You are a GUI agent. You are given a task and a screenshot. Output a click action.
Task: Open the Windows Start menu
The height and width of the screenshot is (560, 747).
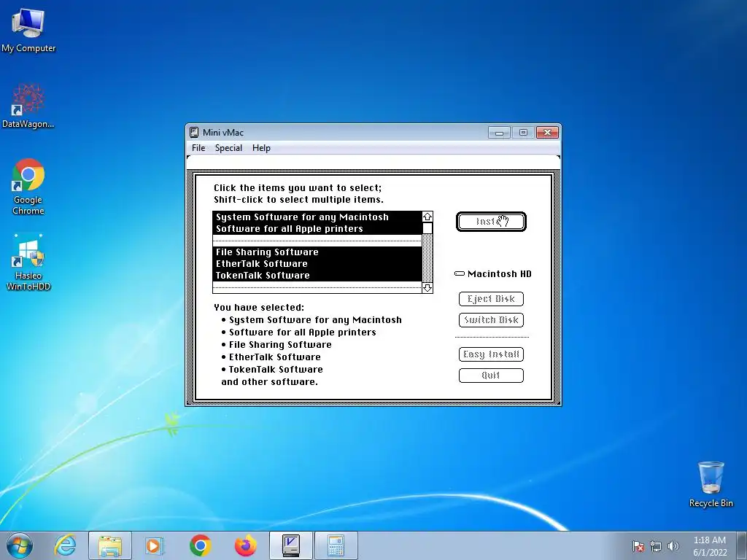(x=19, y=545)
